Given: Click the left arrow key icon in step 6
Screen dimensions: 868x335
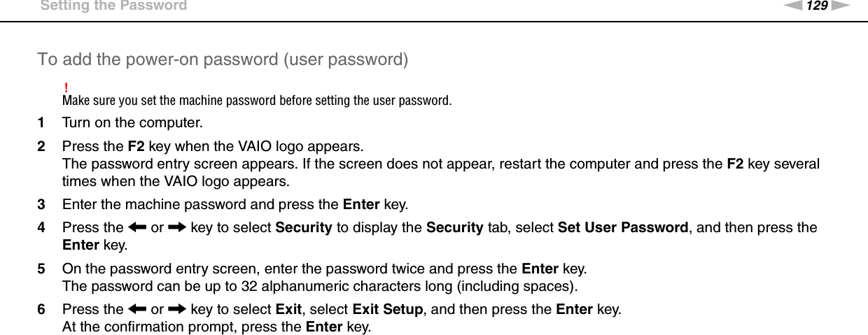Looking at the screenshot, I should coord(136,309).
